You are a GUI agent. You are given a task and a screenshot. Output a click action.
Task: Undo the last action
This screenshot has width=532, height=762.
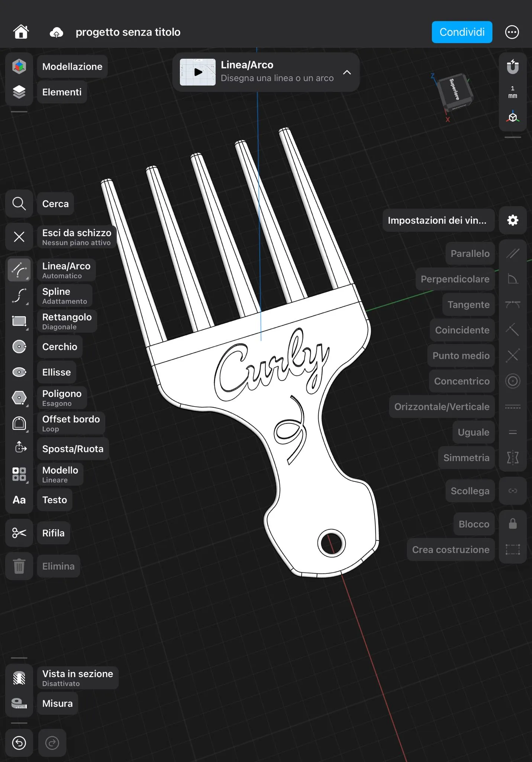click(19, 743)
